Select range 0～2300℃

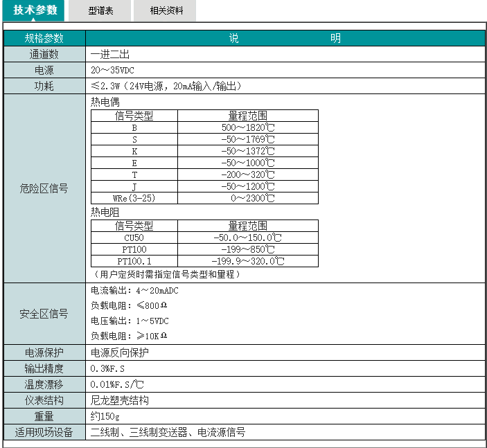(x=253, y=199)
